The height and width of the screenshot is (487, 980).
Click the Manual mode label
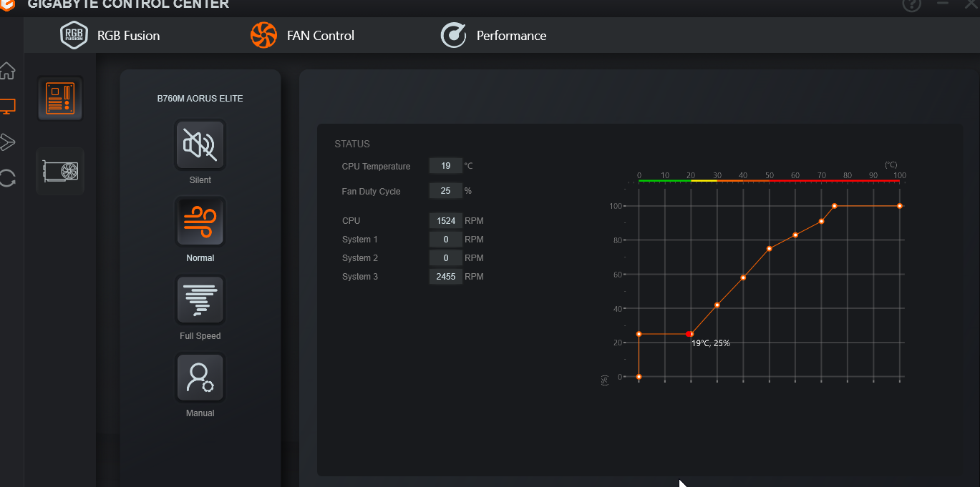[200, 413]
